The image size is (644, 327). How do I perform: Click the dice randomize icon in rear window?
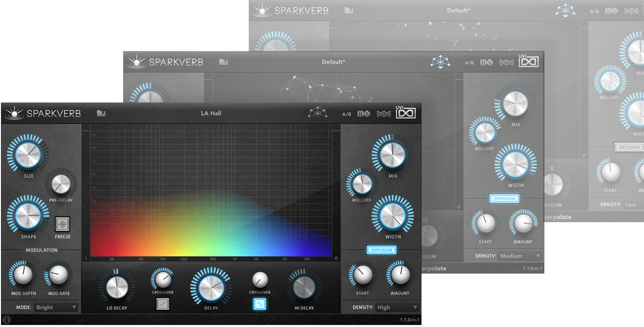click(x=611, y=11)
